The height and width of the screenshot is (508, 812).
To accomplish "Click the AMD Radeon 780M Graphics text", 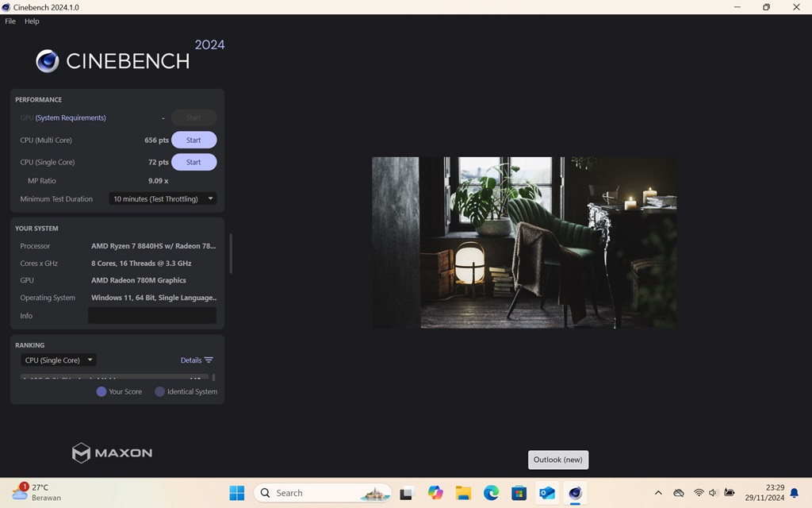I will pos(138,280).
